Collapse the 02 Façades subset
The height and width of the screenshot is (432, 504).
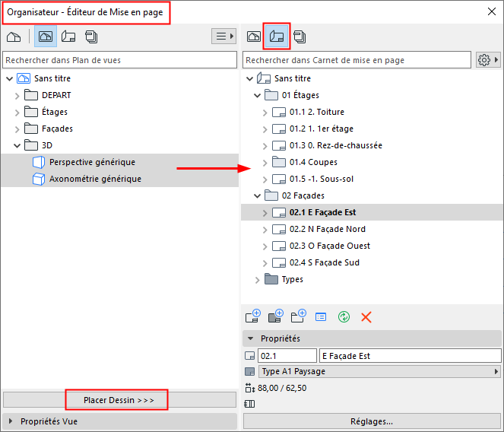257,196
